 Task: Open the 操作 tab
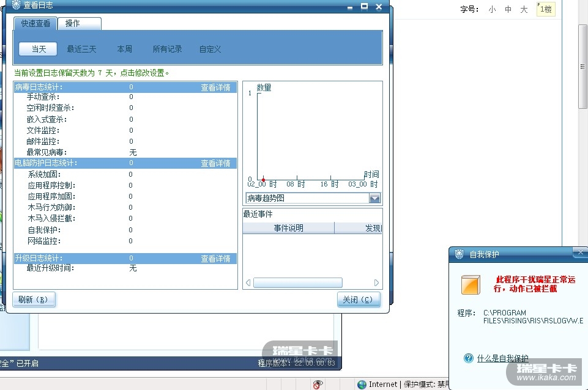click(x=80, y=24)
